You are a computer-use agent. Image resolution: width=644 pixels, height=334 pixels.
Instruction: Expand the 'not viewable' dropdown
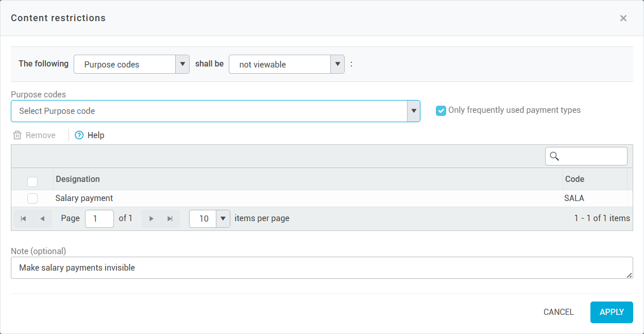click(x=337, y=64)
